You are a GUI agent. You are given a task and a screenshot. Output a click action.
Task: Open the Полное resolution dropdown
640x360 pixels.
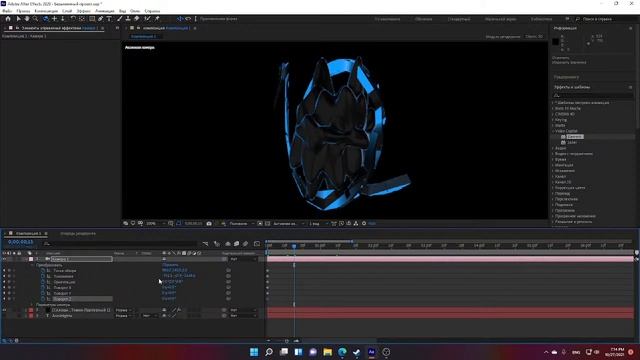click(x=242, y=224)
